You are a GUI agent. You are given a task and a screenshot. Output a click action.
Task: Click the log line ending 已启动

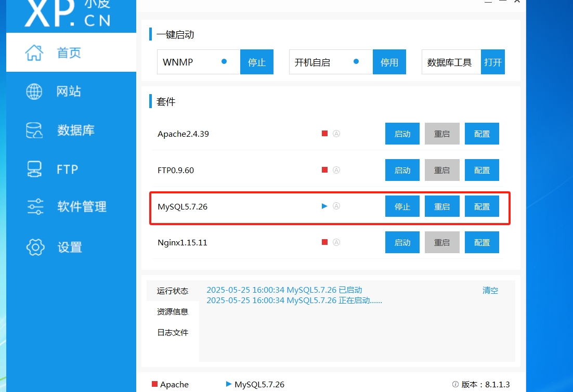pos(284,290)
